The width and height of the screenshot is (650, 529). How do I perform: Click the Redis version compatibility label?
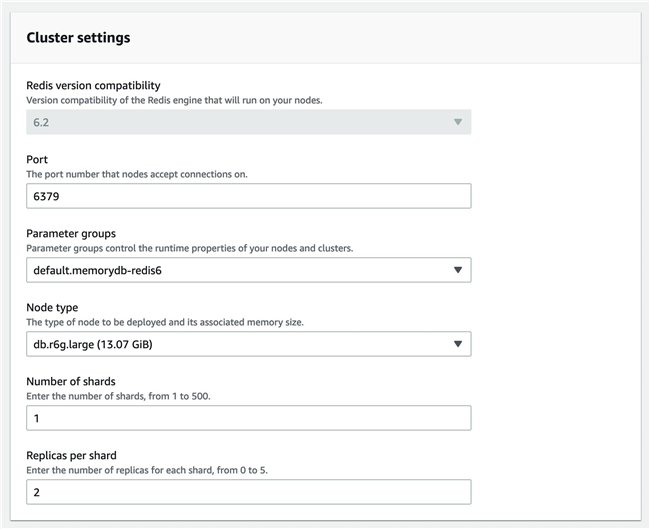pyautogui.click(x=93, y=86)
